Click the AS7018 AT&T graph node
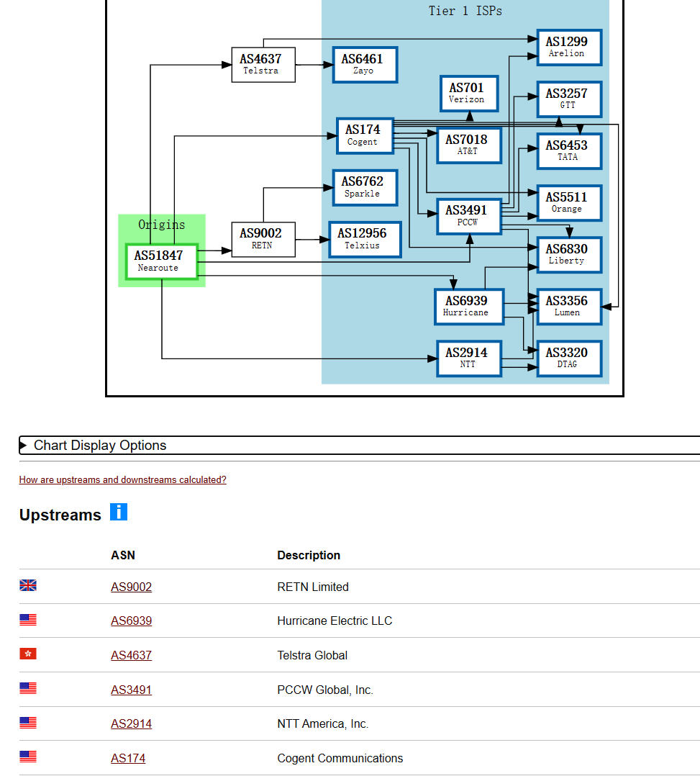 469,145
